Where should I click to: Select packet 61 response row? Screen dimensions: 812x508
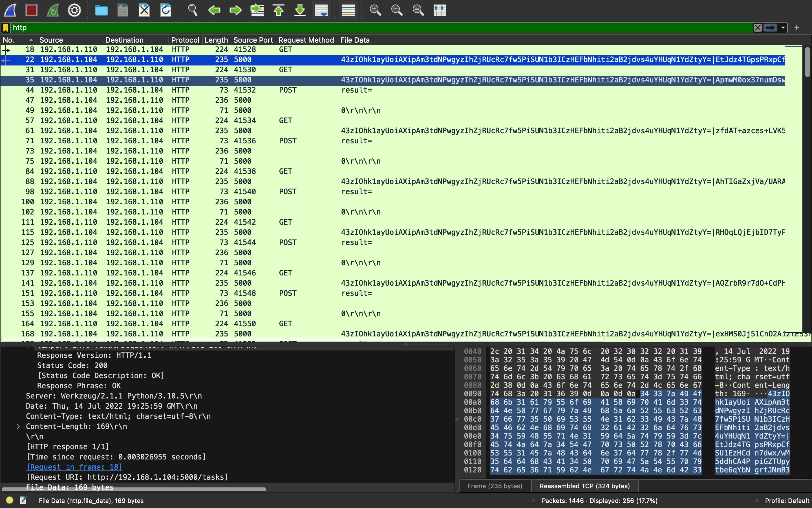392,131
